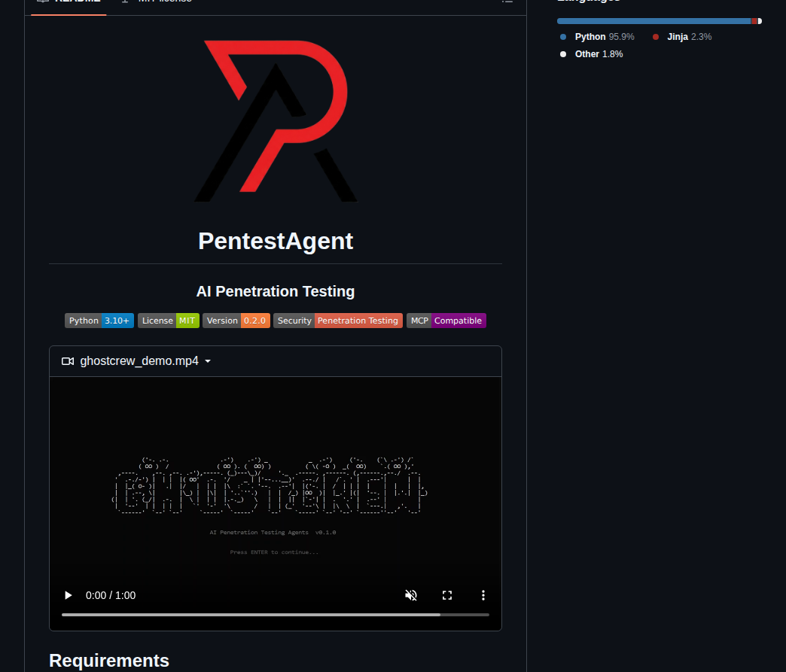The width and height of the screenshot is (786, 672).
Task: Click the PentestAgent heading
Action: [276, 241]
